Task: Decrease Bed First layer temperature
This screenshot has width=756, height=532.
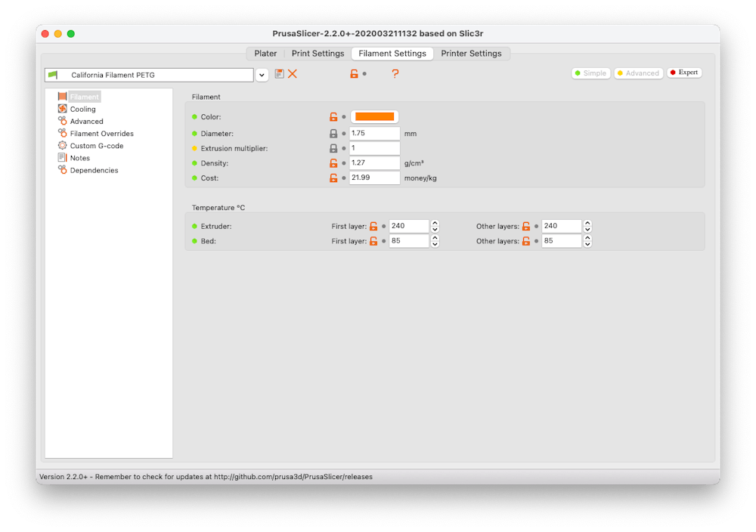Action: [435, 244]
